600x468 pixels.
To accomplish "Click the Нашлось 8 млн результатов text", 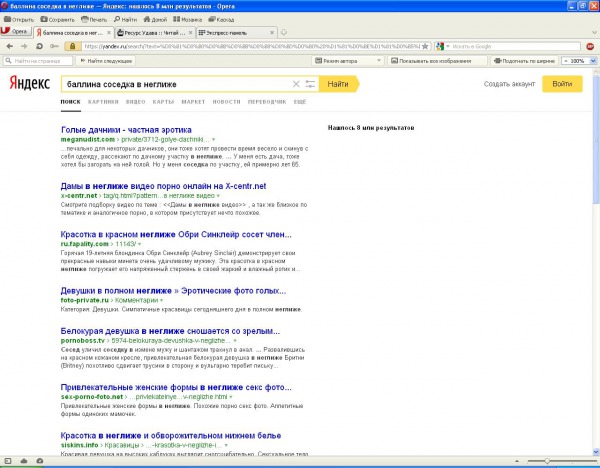I will coord(371,128).
